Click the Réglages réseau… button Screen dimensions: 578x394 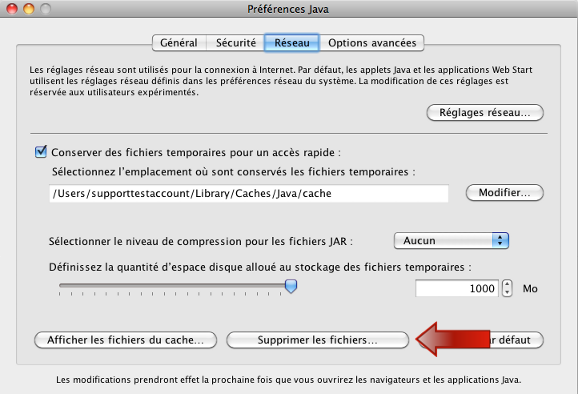coord(485,112)
